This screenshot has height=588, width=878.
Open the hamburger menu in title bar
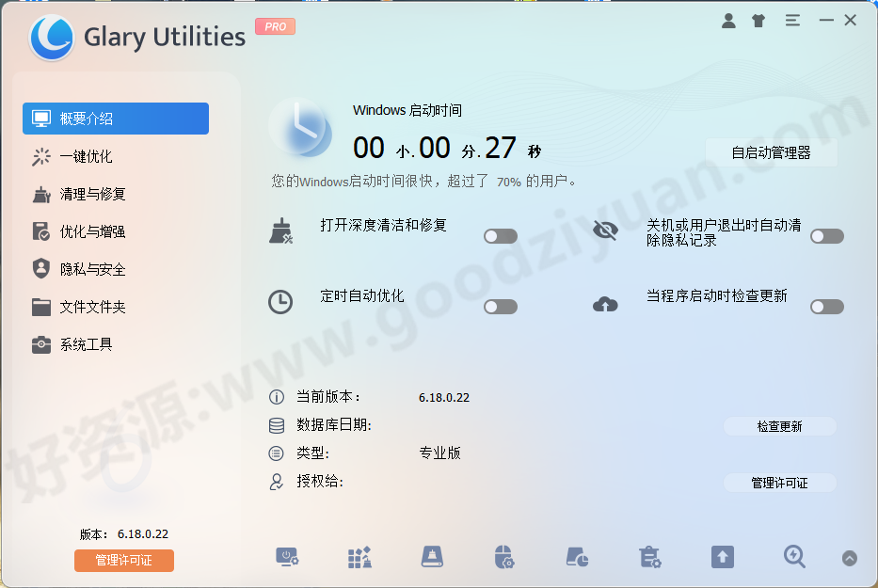coord(791,19)
